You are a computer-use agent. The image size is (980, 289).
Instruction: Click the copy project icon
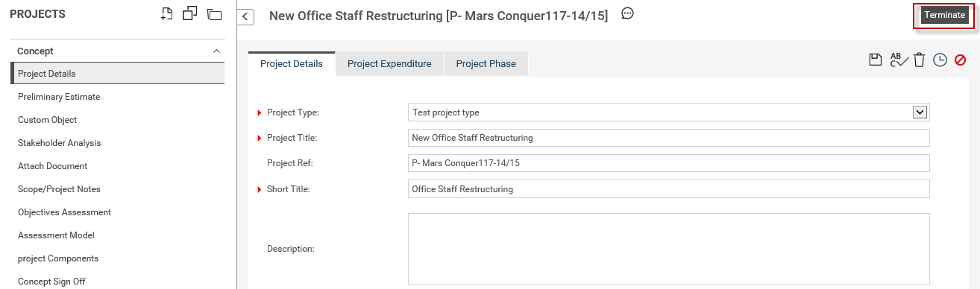pos(190,13)
